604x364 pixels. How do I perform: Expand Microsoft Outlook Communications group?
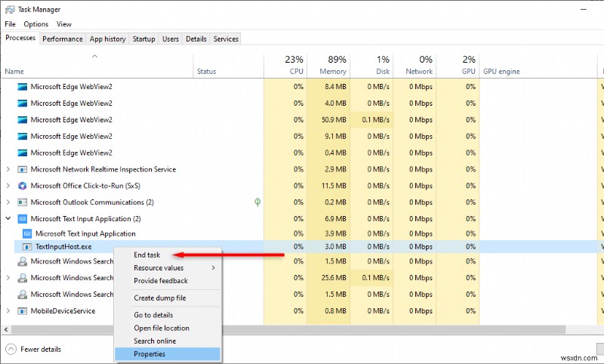(x=8, y=202)
